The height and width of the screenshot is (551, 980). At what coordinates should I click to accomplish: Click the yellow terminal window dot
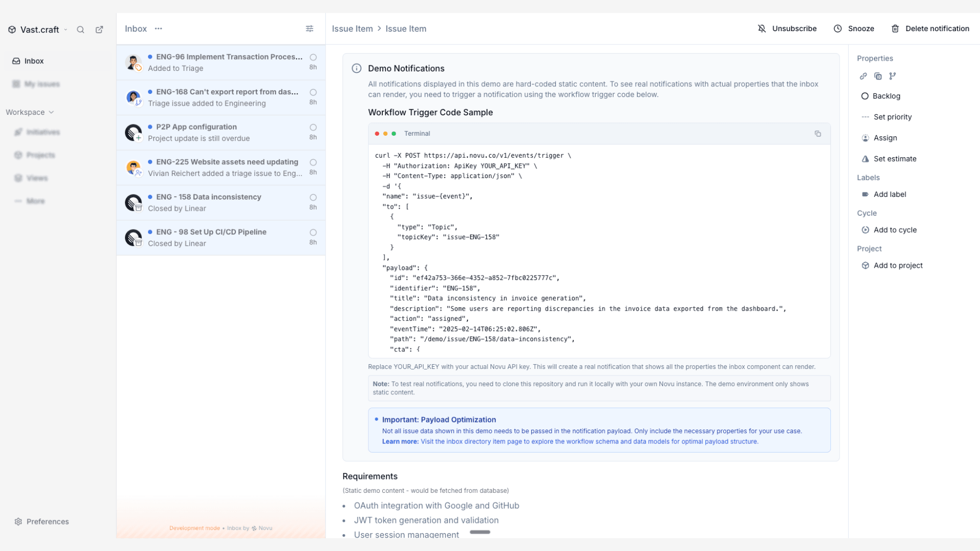(385, 134)
